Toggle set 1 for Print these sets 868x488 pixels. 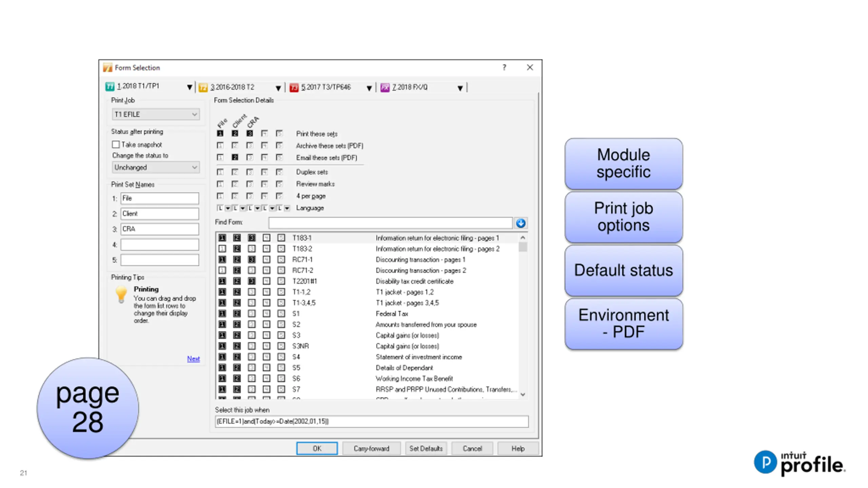click(x=220, y=134)
